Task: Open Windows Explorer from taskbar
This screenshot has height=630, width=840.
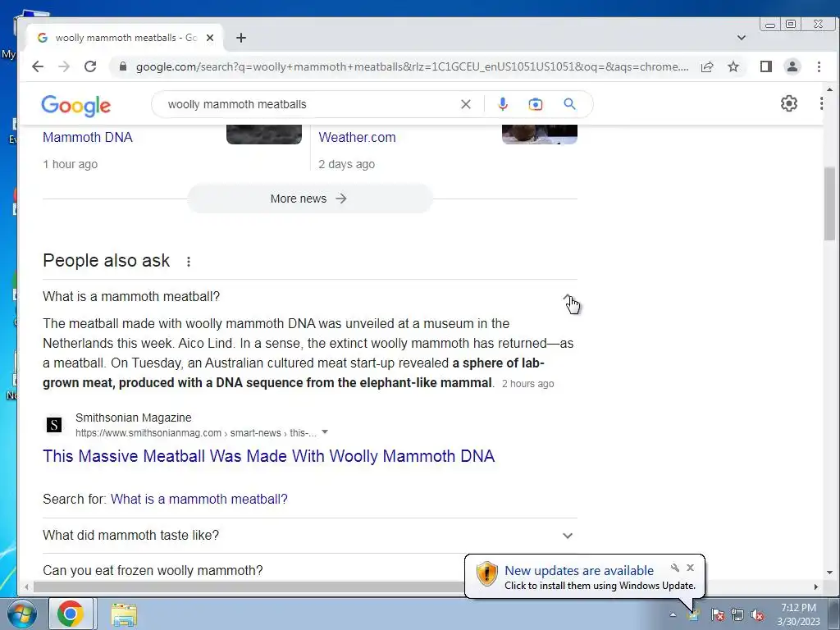Action: tap(124, 614)
